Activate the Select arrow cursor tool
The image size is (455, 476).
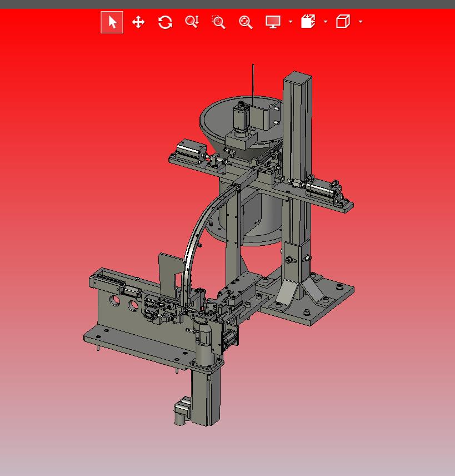(x=112, y=22)
